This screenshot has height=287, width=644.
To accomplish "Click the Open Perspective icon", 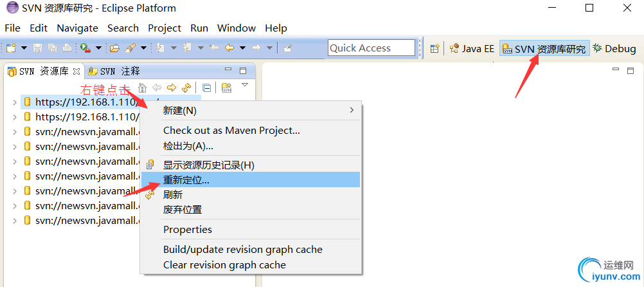I will point(434,48).
